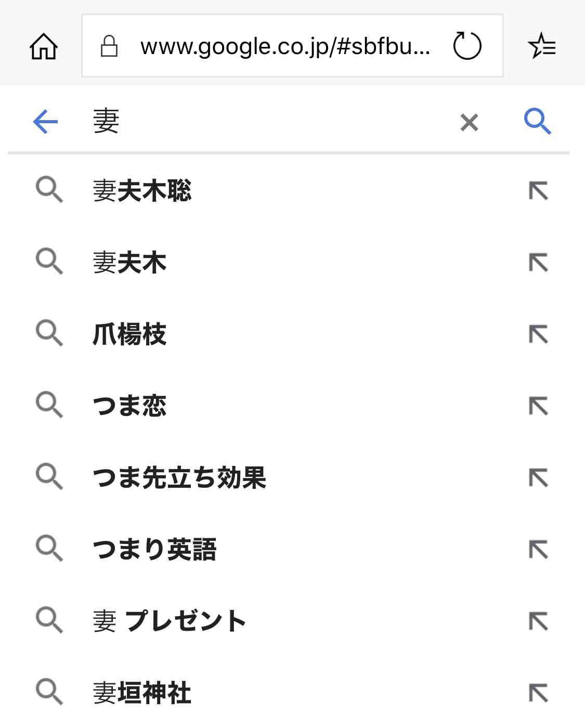The image size is (585, 728).
Task: Pick the つま恋 suggestion text
Action: pyautogui.click(x=129, y=406)
